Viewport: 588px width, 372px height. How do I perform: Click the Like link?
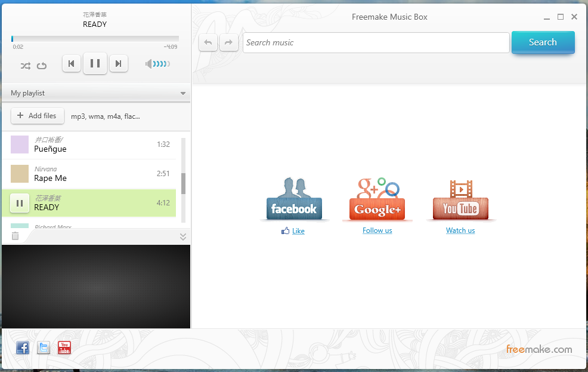pyautogui.click(x=298, y=231)
